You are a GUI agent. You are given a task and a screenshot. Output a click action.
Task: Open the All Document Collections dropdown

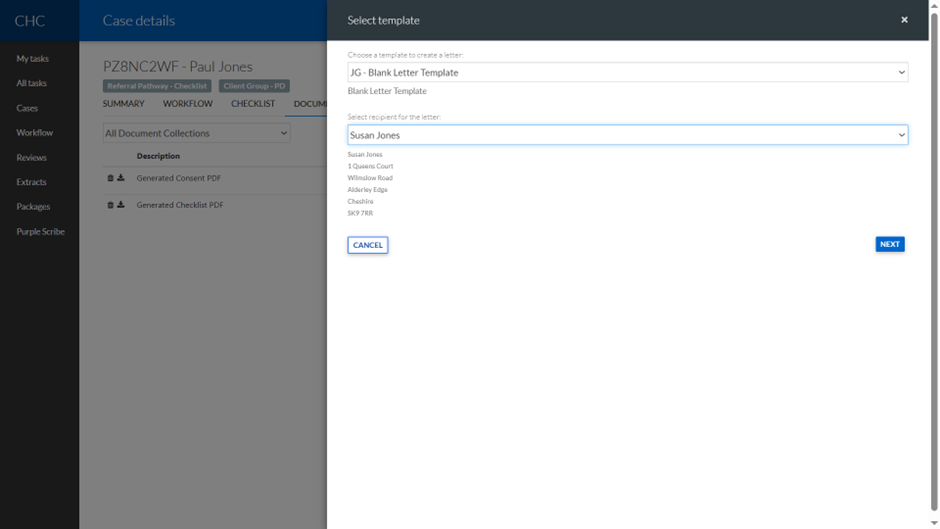click(196, 133)
